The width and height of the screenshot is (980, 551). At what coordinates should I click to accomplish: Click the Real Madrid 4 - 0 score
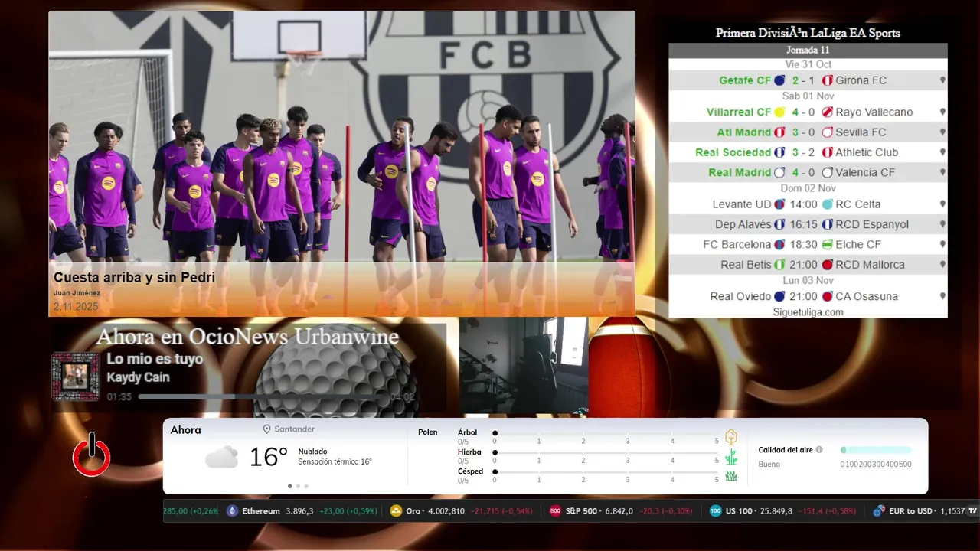coord(803,173)
